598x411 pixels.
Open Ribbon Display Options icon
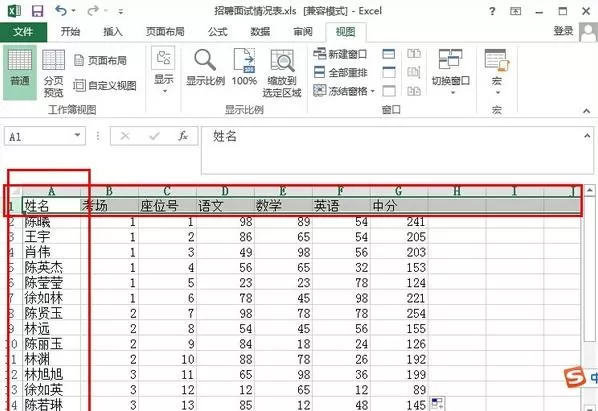[515, 11]
